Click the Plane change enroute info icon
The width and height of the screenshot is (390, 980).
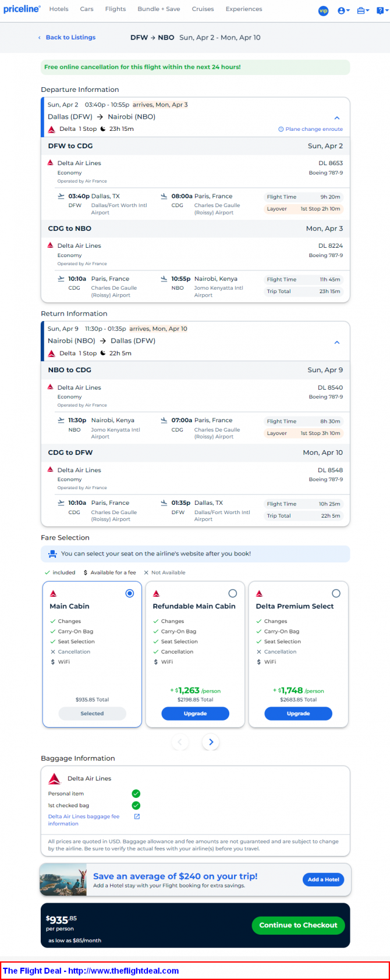click(x=281, y=129)
